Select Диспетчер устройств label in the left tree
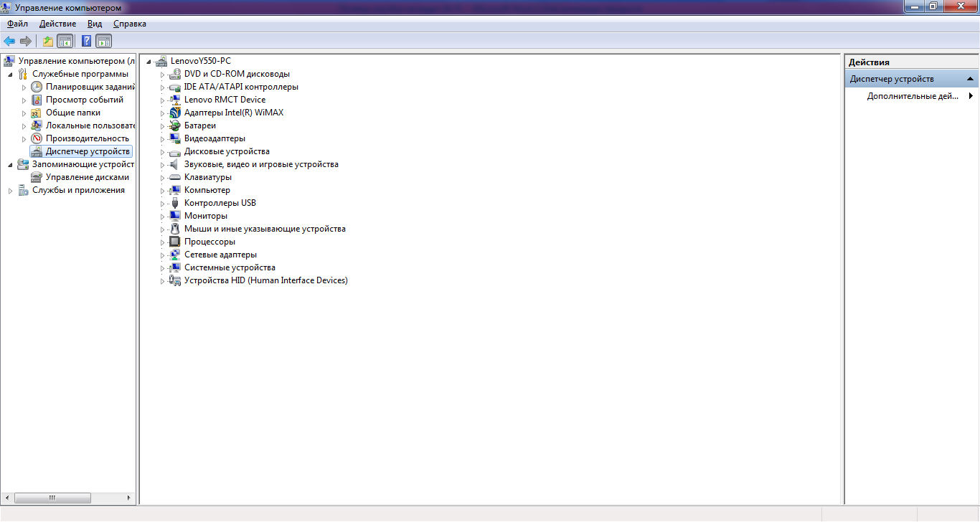This screenshot has height=522, width=980. coord(88,151)
